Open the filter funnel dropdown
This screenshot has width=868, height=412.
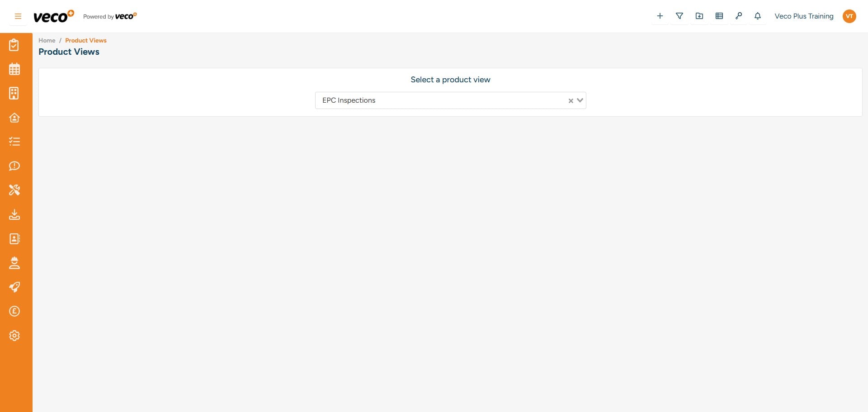click(x=679, y=16)
